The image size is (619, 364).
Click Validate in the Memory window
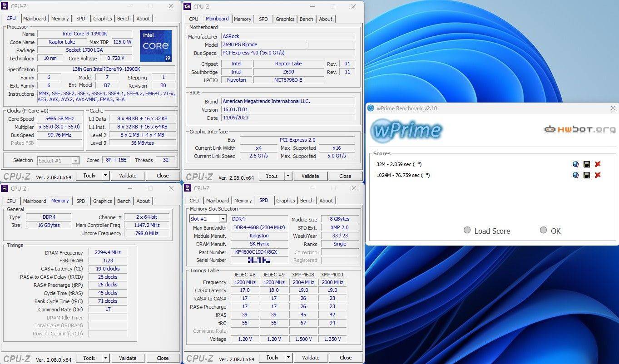(x=128, y=358)
